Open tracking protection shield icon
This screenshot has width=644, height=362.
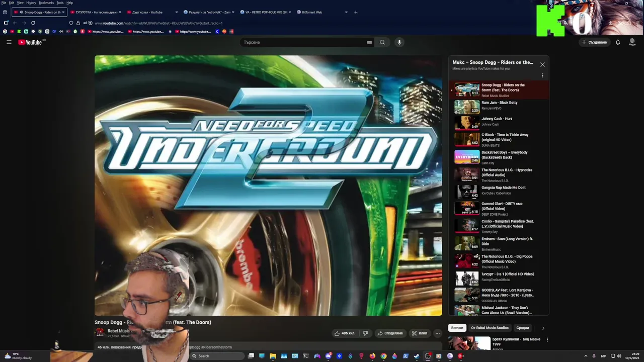71,23
